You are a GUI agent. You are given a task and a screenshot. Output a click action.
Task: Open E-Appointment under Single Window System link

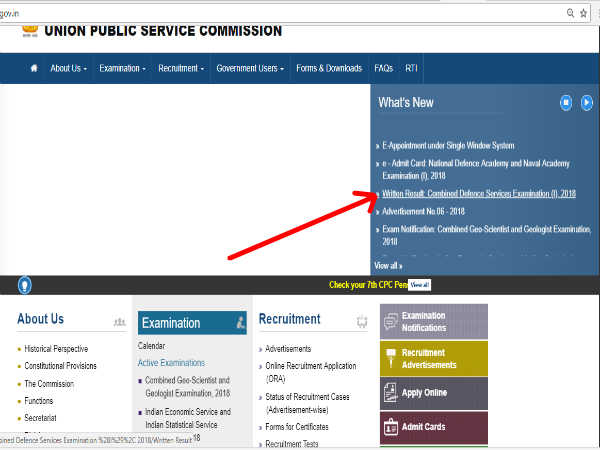point(448,146)
